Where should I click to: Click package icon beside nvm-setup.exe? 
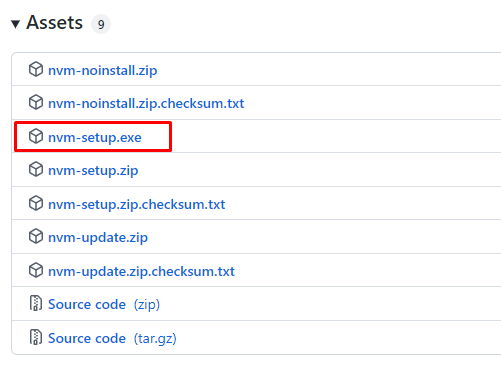click(x=36, y=136)
